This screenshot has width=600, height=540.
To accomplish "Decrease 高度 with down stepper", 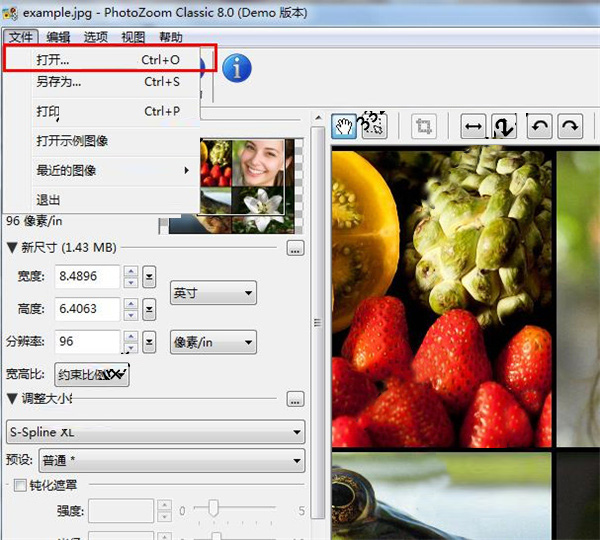I will [x=131, y=315].
